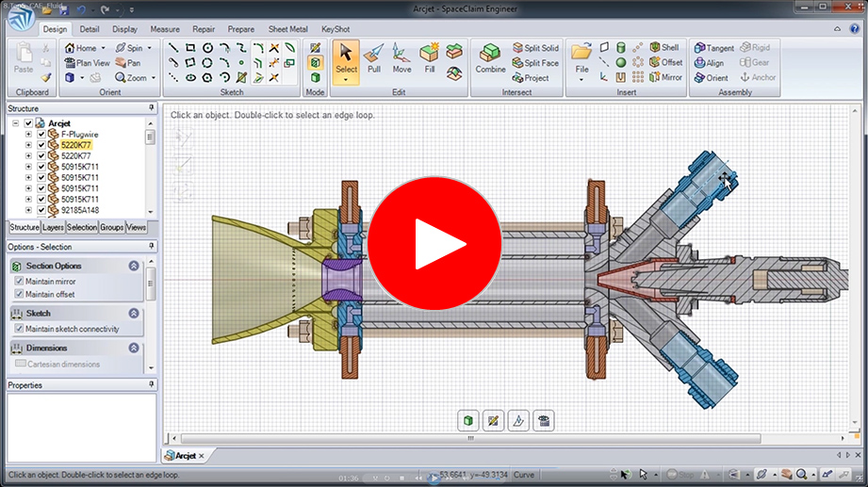Switch to 3D mode in canvas toolbar
The image size is (868, 487).
(468, 421)
